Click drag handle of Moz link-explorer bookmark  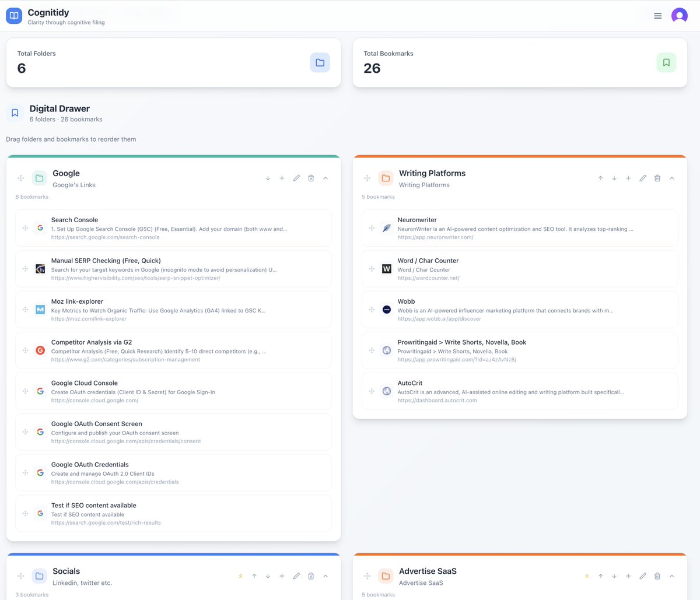point(25,310)
